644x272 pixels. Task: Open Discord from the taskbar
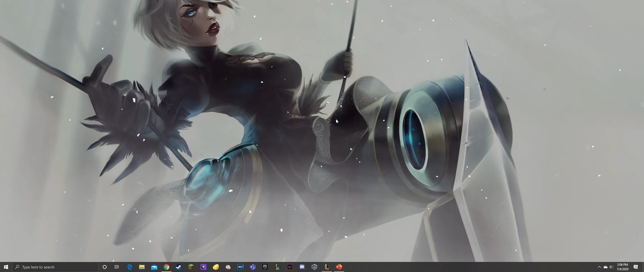coord(302,267)
